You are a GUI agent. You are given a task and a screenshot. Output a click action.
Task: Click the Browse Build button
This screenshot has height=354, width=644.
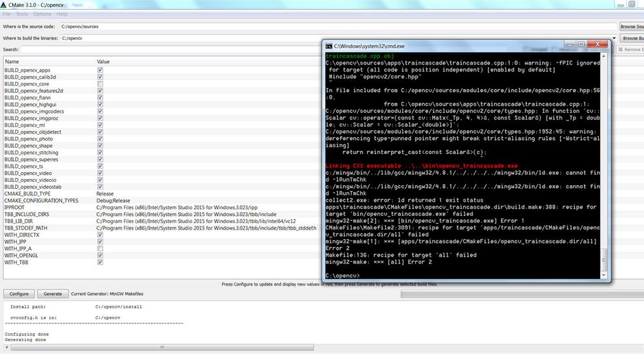[x=632, y=38]
